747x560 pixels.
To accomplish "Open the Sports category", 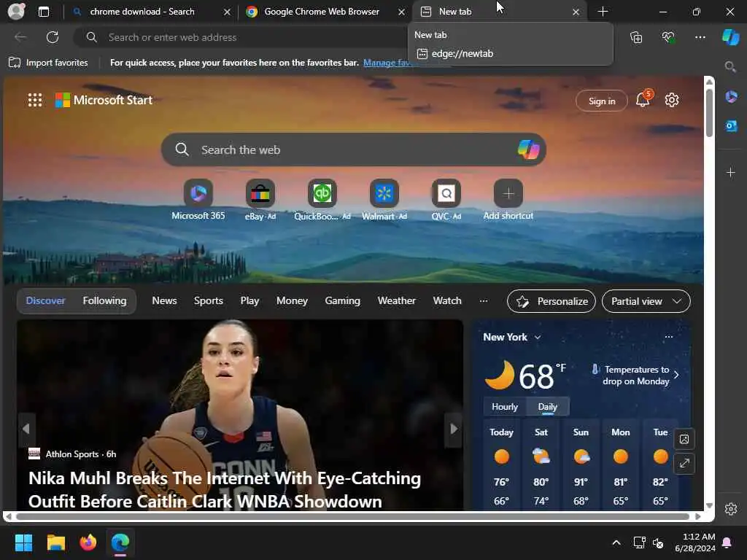I will point(208,301).
